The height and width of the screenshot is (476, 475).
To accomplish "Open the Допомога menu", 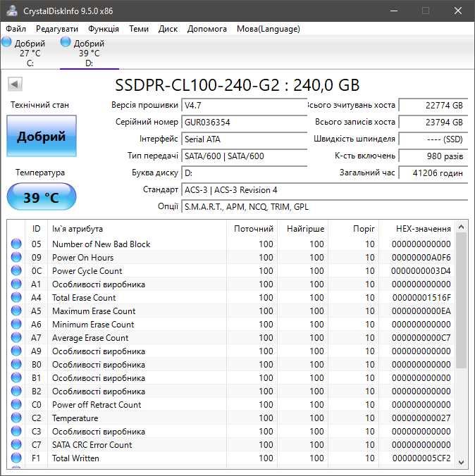I will pos(207,29).
